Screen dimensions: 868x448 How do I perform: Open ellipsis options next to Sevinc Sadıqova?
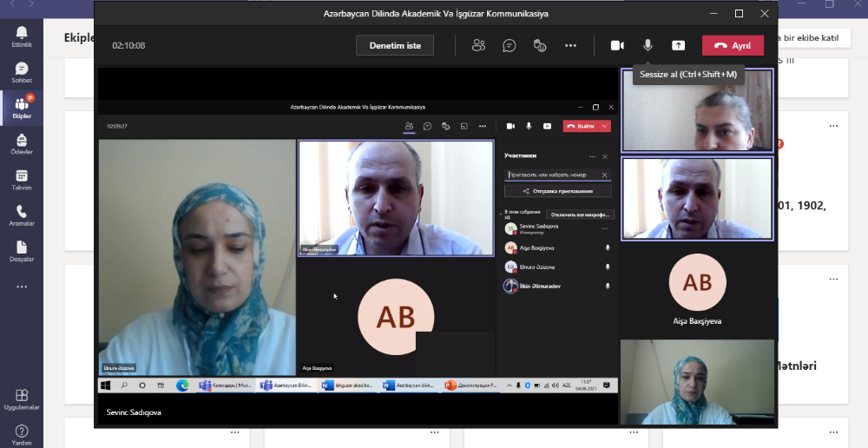click(x=604, y=228)
